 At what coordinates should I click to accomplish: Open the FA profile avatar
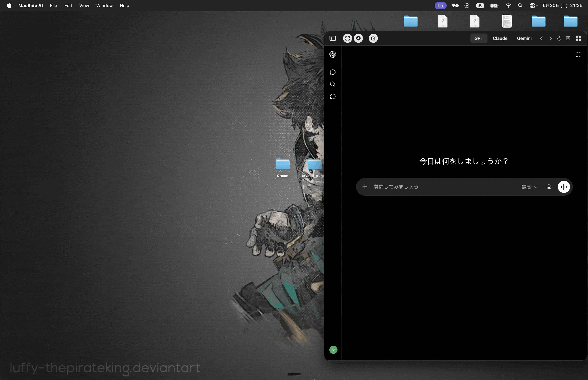pos(333,350)
